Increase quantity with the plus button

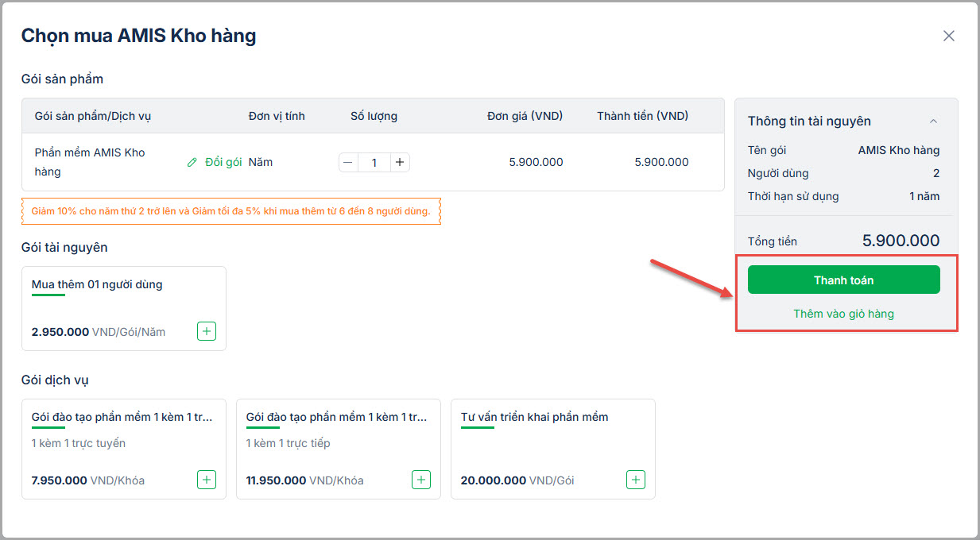point(400,163)
